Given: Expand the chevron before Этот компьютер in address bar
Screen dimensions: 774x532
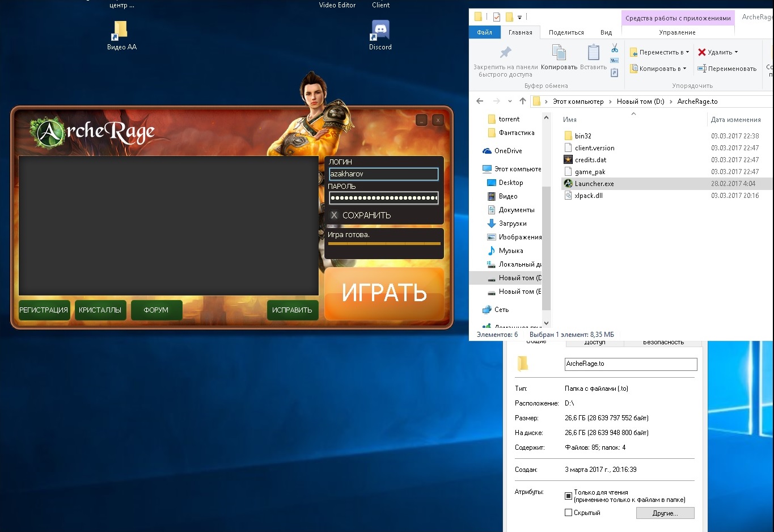Looking at the screenshot, I should click(x=547, y=102).
